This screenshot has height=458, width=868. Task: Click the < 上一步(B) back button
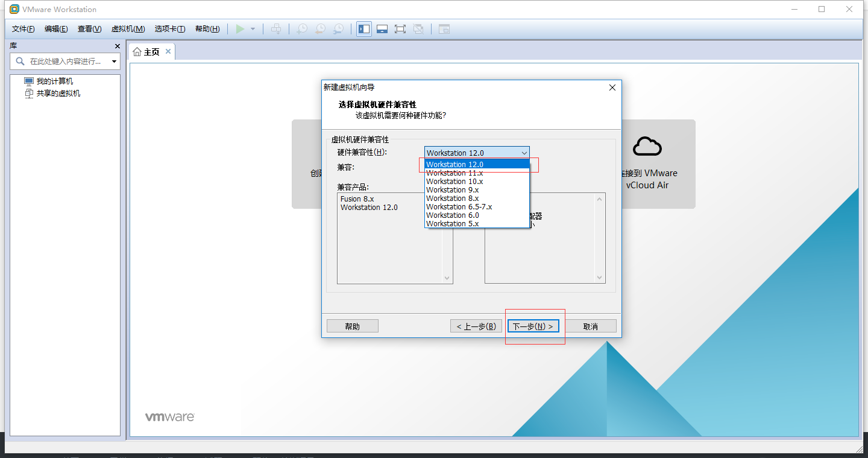pyautogui.click(x=476, y=326)
